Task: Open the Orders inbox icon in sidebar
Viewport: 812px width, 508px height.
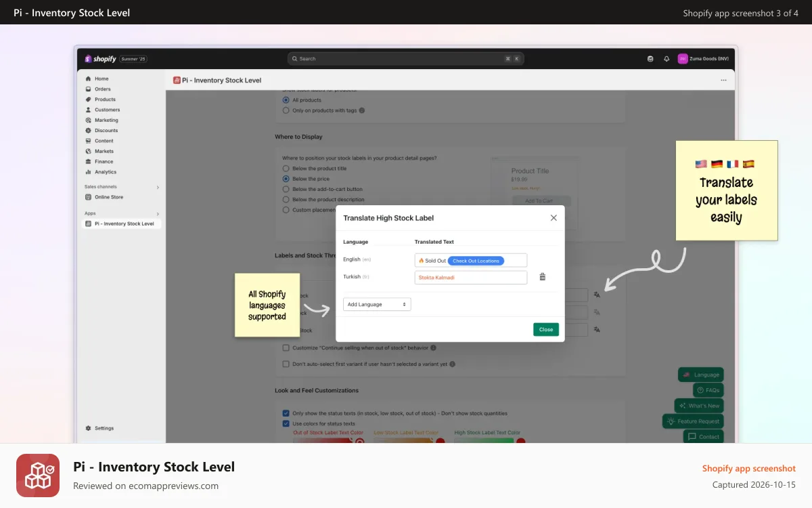Action: (x=89, y=89)
